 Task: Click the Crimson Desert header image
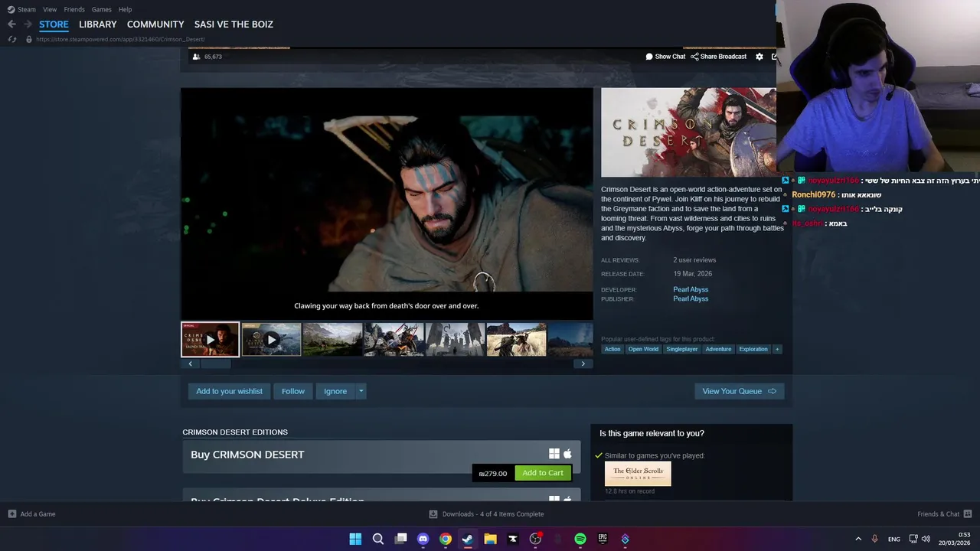pos(688,132)
